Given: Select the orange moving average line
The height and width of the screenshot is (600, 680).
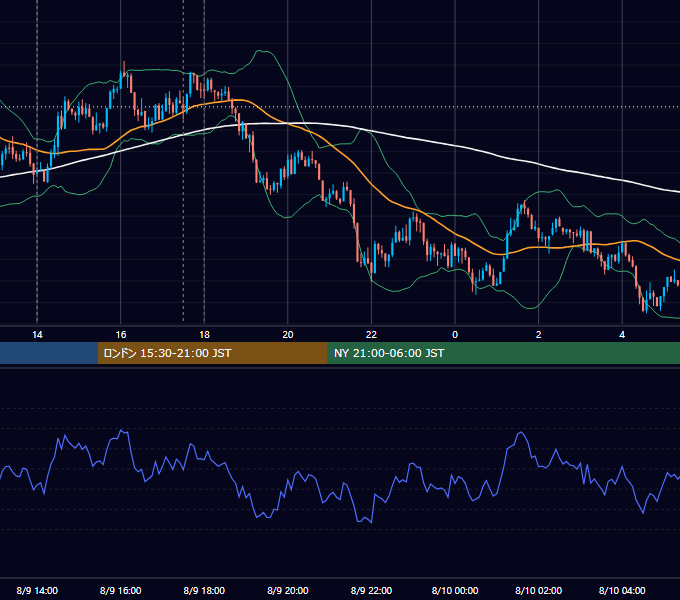Looking at the screenshot, I should pyautogui.click(x=369, y=182).
